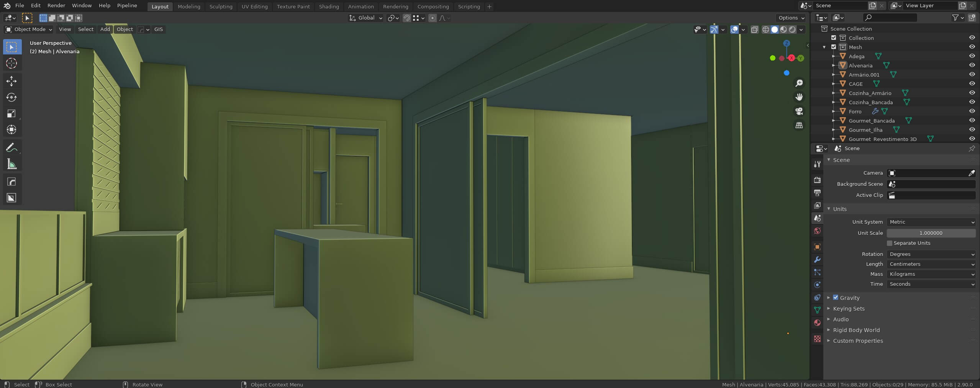Toggle X-ray display in viewport header

click(x=754, y=29)
